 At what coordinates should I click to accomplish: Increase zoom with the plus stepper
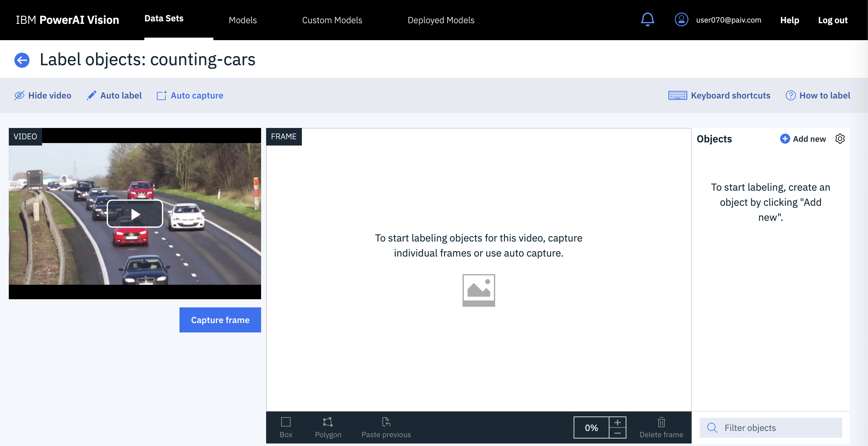pyautogui.click(x=617, y=422)
